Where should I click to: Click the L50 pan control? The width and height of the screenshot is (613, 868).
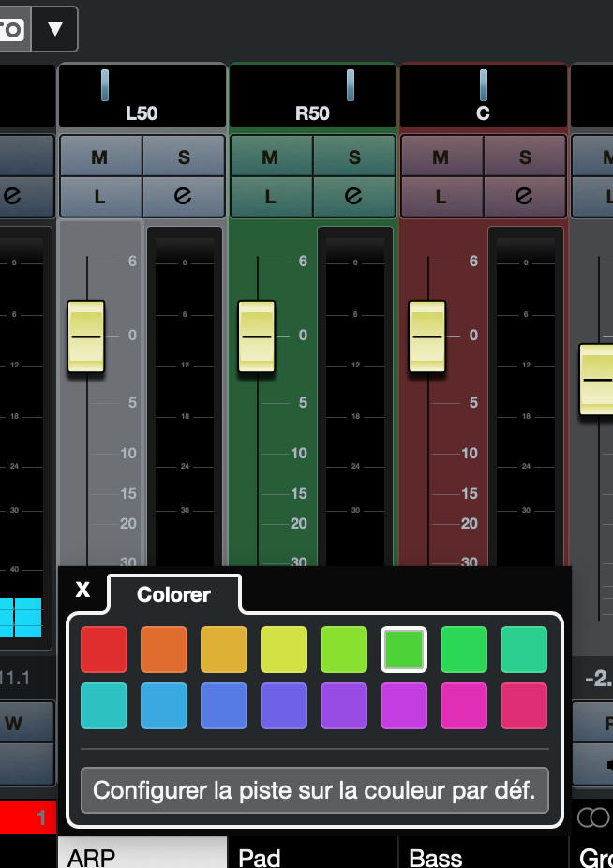point(142,96)
